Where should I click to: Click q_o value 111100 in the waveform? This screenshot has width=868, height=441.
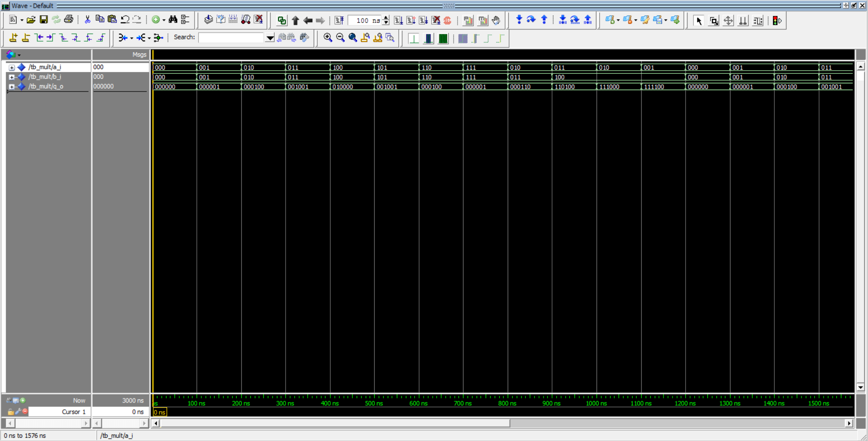coord(653,87)
